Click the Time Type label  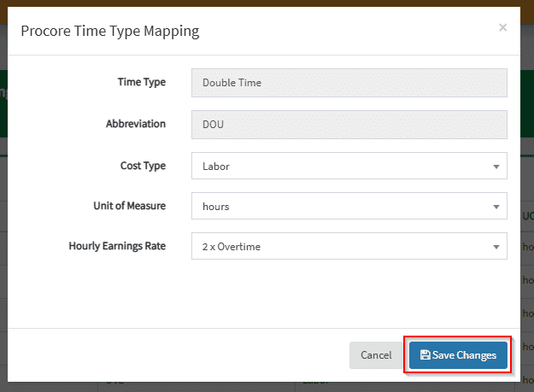pyautogui.click(x=141, y=83)
